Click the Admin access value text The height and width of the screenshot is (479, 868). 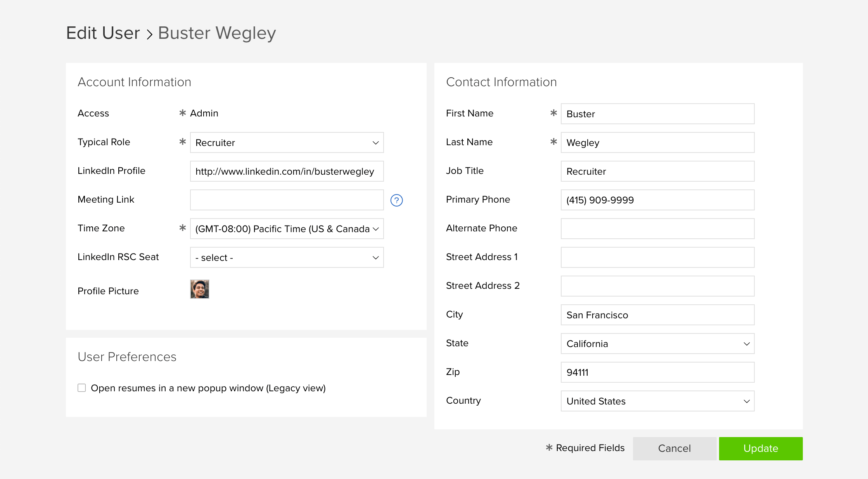pos(204,113)
